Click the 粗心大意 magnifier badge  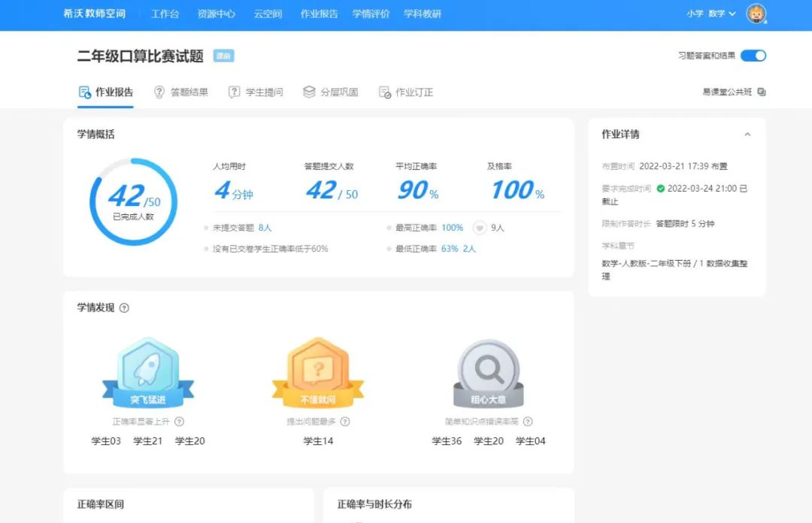click(488, 373)
